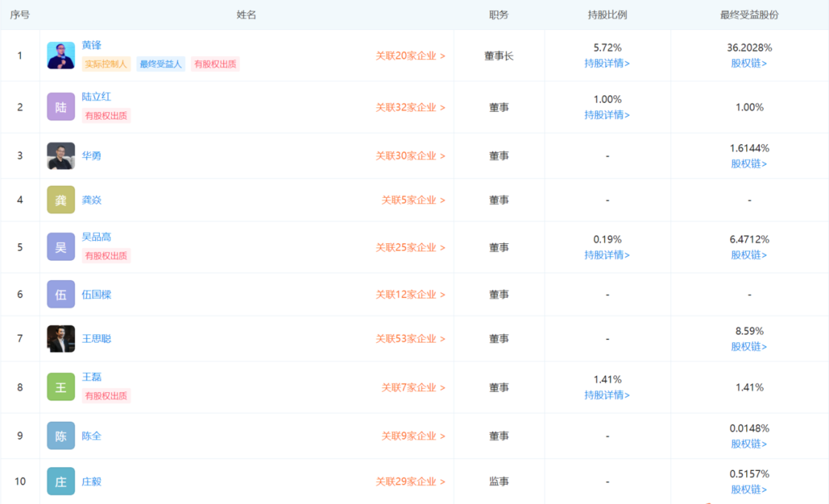Viewport: 829px width, 504px height.
Task: Open 持股详情 for 陆立红
Action: point(607,115)
